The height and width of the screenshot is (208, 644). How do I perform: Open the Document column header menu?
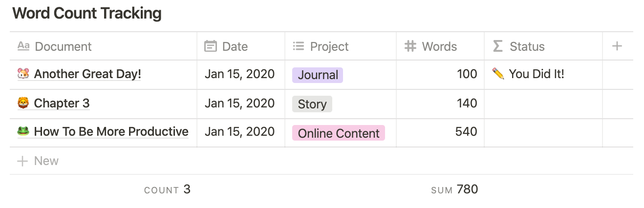coord(103,46)
